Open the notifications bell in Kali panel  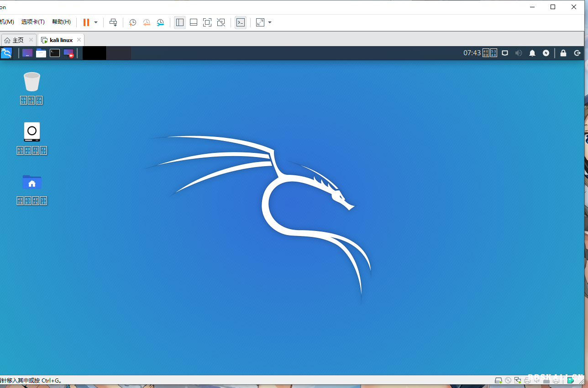click(532, 53)
